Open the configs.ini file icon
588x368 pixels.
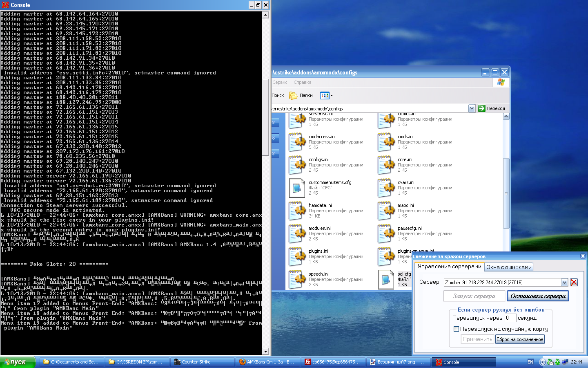tap(298, 165)
